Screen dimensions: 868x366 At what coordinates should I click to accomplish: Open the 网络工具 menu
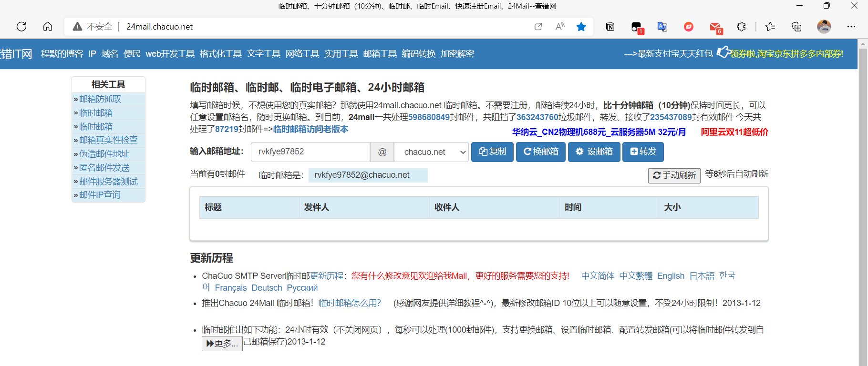(302, 54)
